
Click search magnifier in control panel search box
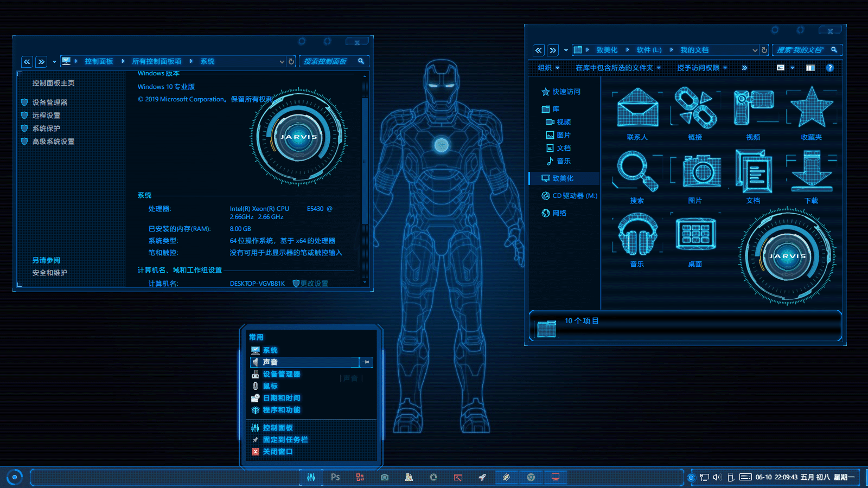pos(361,61)
